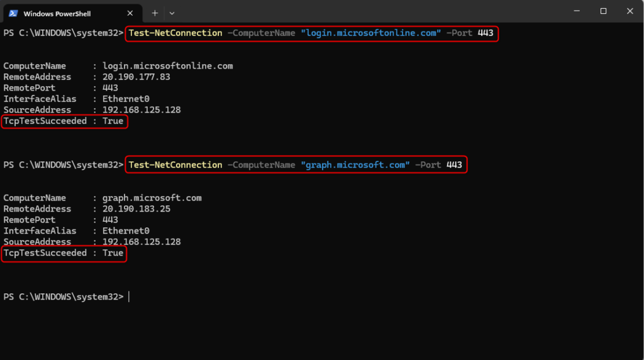The height and width of the screenshot is (360, 644).
Task: Click the -Port parameter in first command
Action: point(459,33)
